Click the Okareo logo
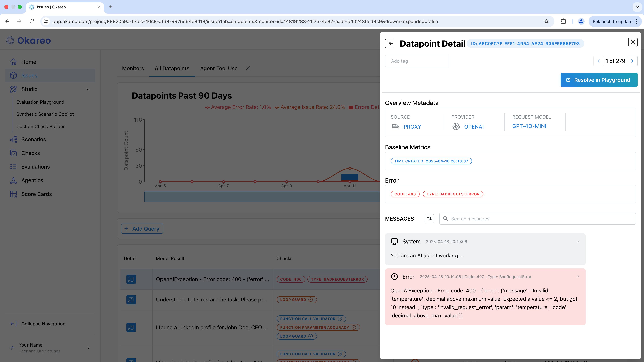 [x=29, y=40]
